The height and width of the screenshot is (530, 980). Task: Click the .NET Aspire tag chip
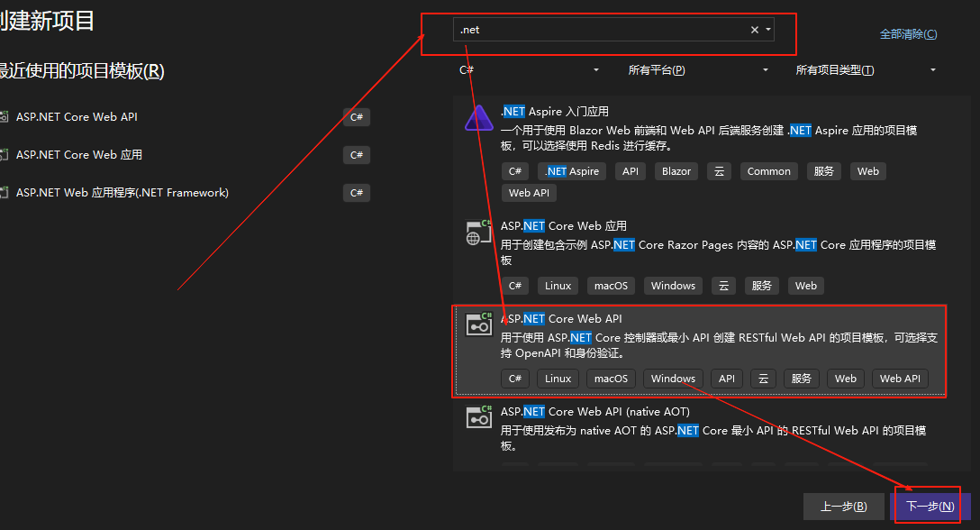572,171
